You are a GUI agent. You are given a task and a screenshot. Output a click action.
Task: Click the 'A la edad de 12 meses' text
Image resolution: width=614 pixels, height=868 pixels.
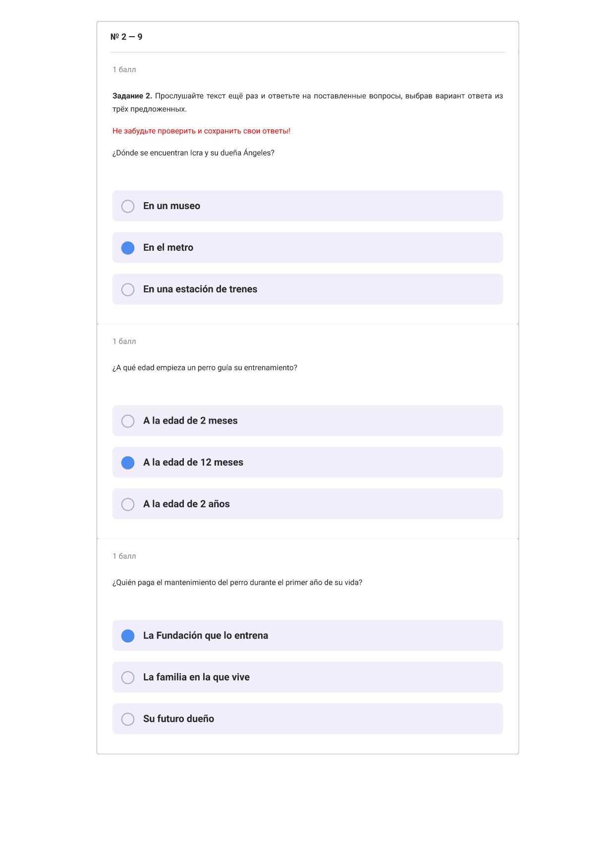[193, 462]
